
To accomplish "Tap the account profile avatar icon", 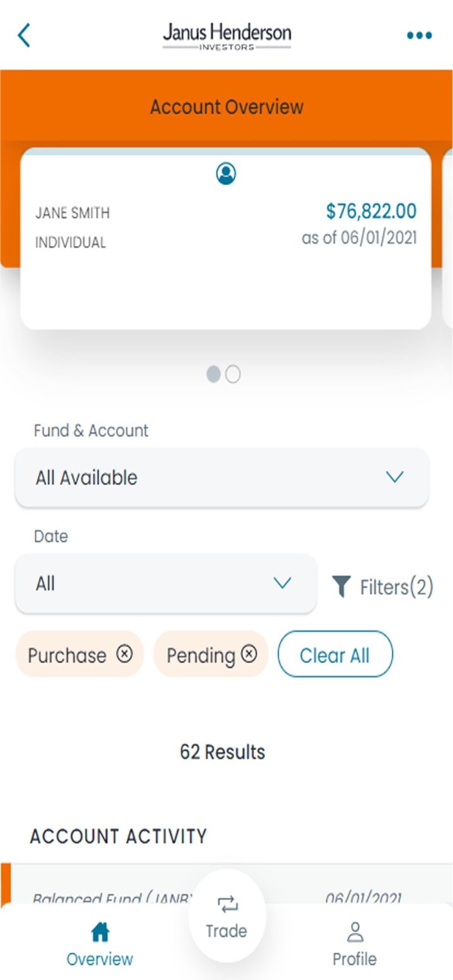I will click(x=226, y=174).
